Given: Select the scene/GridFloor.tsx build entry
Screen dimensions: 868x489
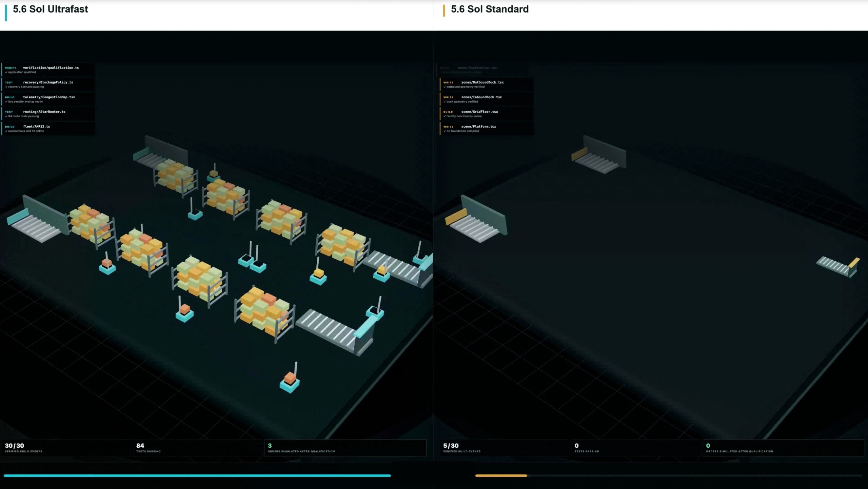Looking at the screenshot, I should pyautogui.click(x=487, y=114).
